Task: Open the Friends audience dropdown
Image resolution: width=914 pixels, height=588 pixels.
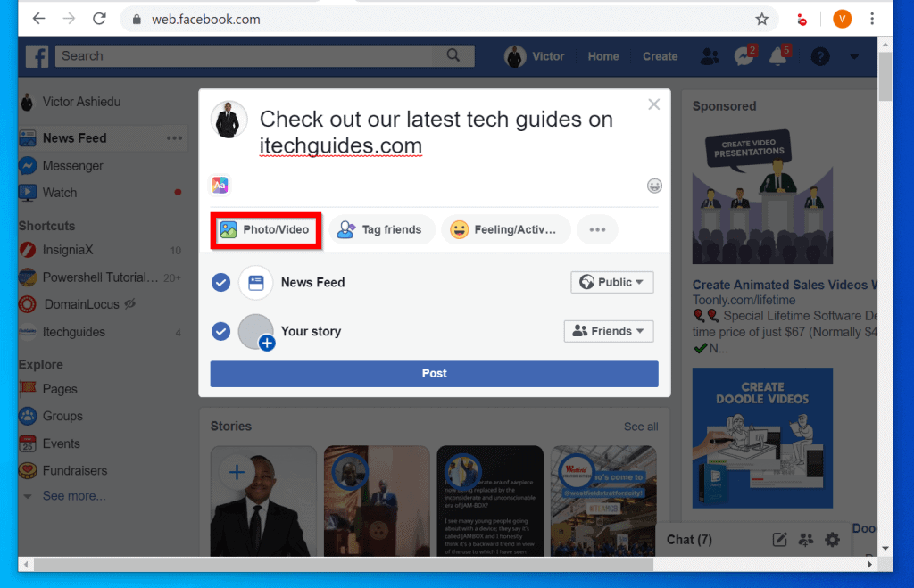Action: tap(609, 331)
